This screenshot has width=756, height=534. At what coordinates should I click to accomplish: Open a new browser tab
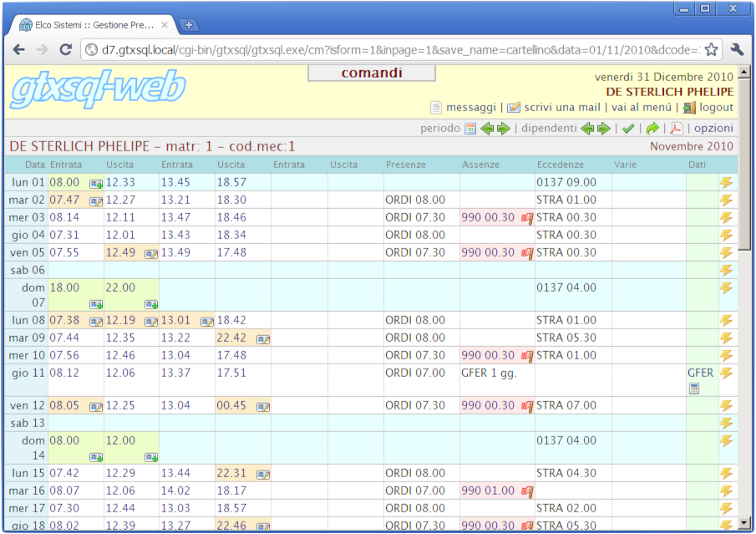coord(189,25)
